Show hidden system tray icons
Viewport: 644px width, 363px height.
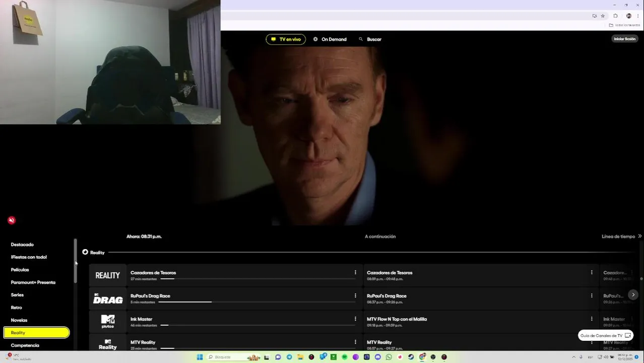point(574,357)
